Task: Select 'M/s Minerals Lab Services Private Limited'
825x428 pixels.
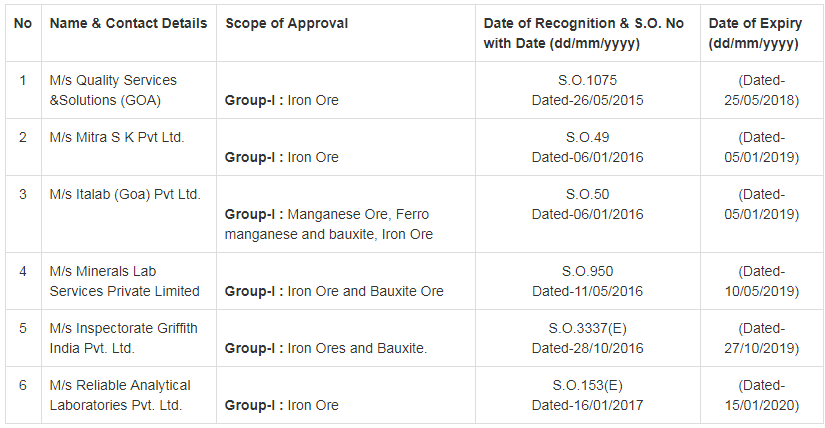Action: pyautogui.click(x=124, y=281)
